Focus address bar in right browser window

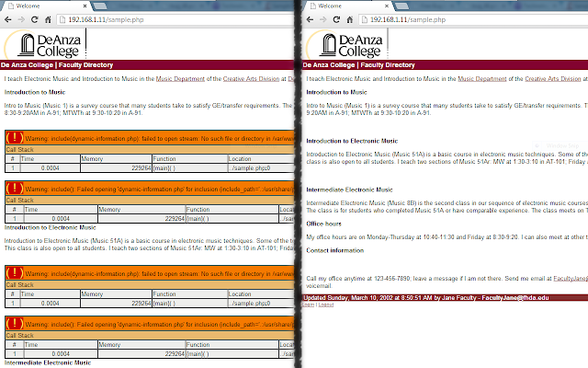473,19
